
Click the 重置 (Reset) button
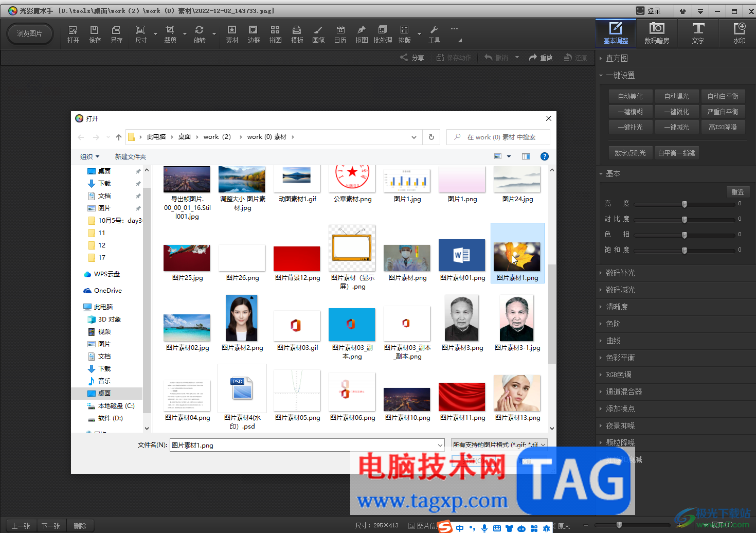[738, 191]
